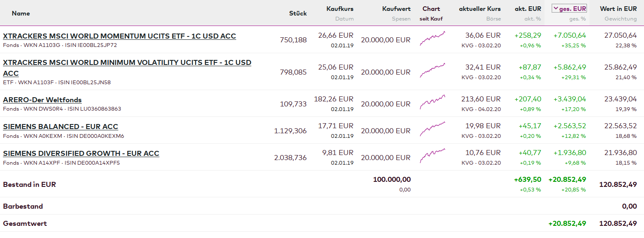Click the sparkline chart for XTRACKERS Momentum ETF
This screenshot has width=644, height=238.
tap(433, 39)
